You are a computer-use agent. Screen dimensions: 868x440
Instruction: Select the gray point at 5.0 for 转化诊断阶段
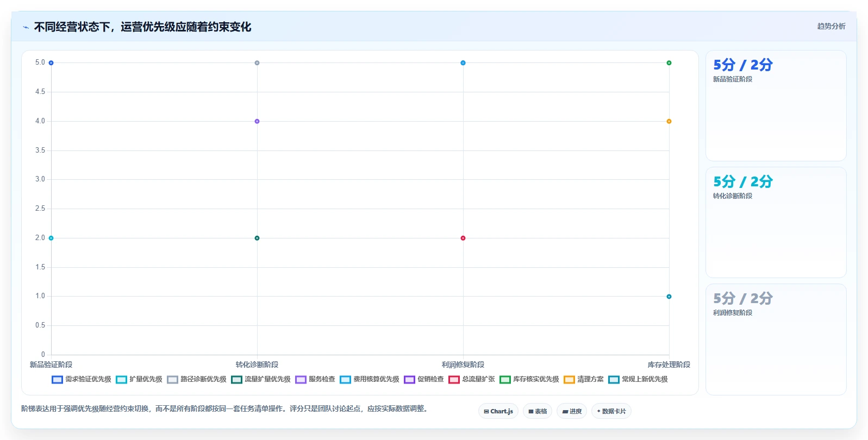[257, 63]
